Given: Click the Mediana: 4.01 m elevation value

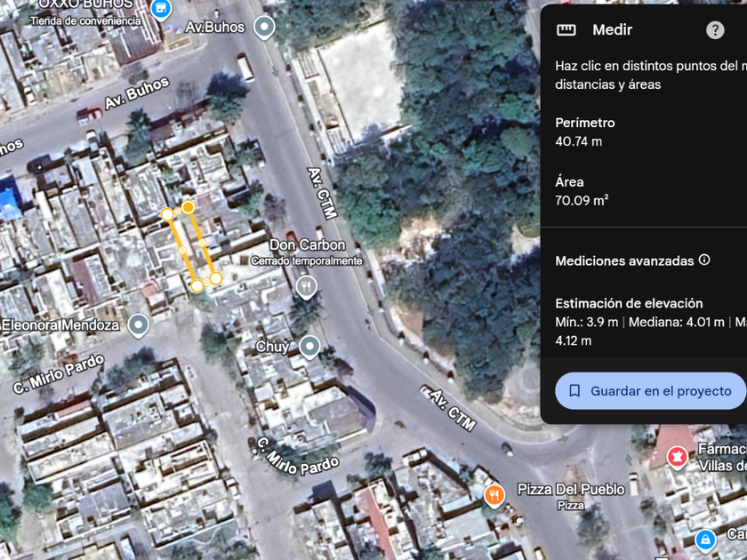Looking at the screenshot, I should click(677, 323).
